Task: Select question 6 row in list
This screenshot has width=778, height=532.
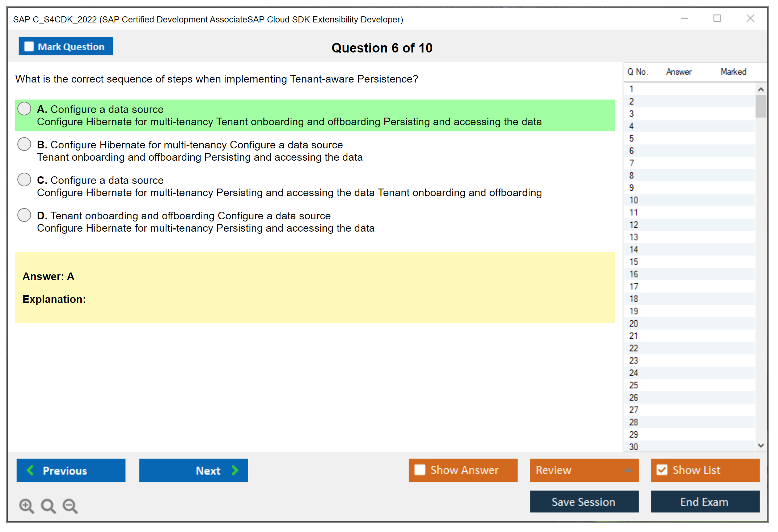Action: click(x=632, y=151)
